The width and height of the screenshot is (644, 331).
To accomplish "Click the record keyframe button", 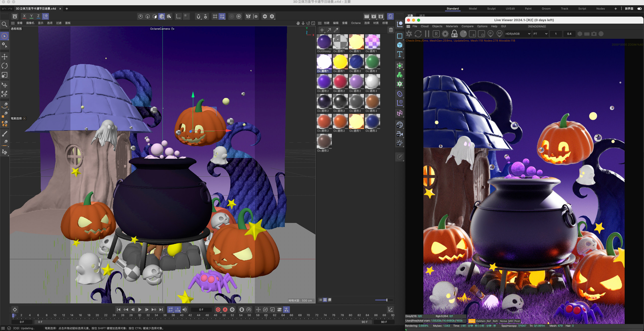I will (218, 310).
